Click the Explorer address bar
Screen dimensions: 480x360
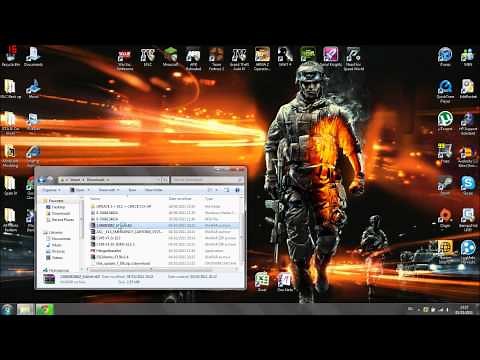(x=110, y=180)
